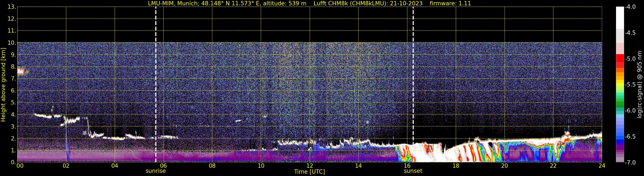Viewport: 644px width, 176px height.
Task: Click the '20' tick on the time axis
Action: click(505, 166)
